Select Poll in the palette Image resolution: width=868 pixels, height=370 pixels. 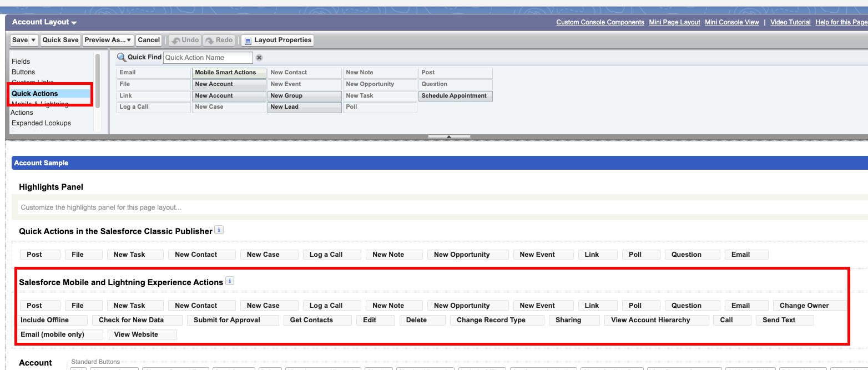click(x=380, y=107)
